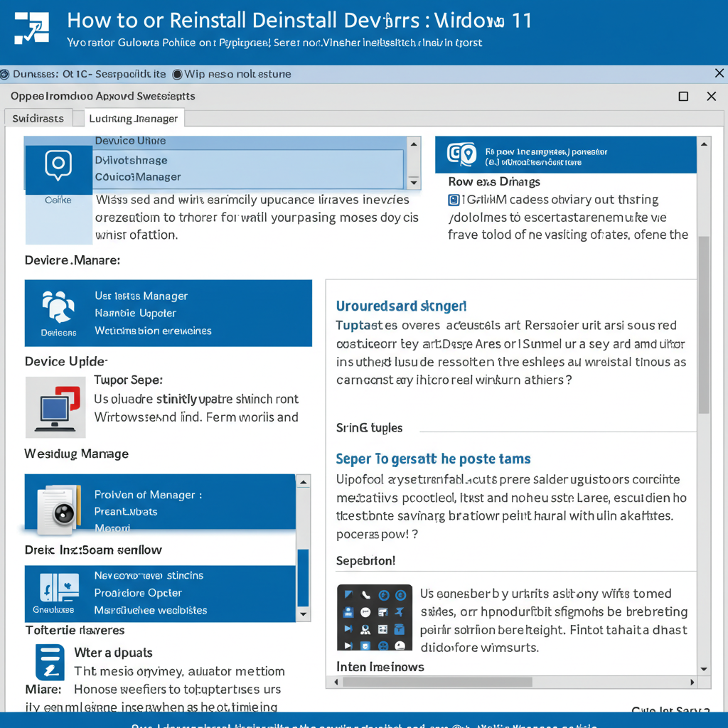
Task: Open the blue document icon beside Wter a dpuats
Action: [x=50, y=663]
